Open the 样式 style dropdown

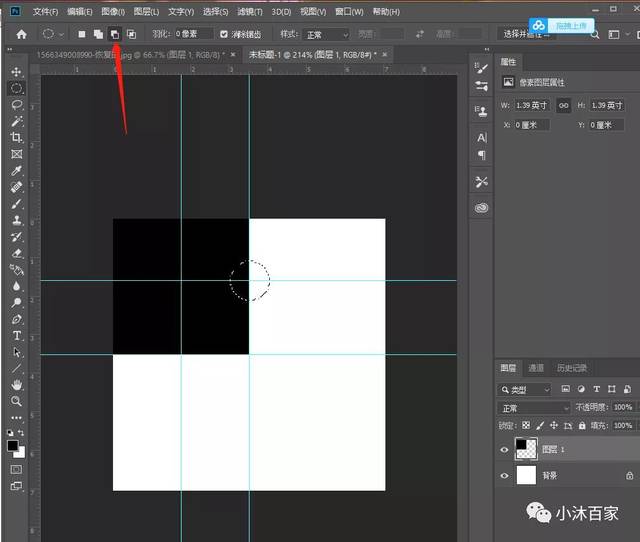pyautogui.click(x=325, y=35)
